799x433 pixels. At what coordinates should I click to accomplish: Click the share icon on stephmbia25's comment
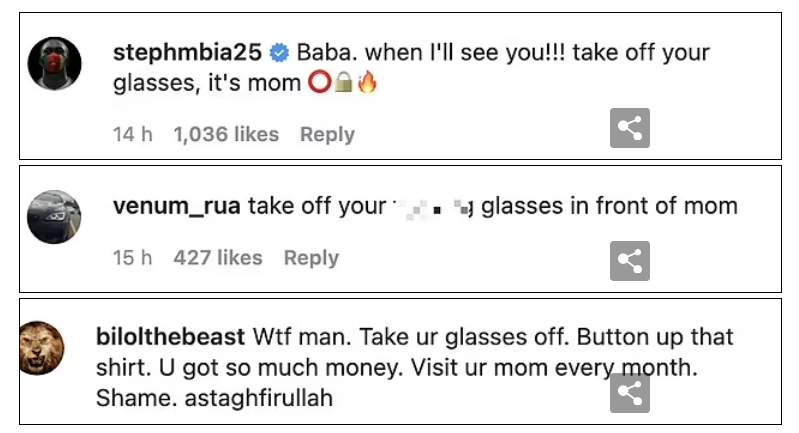coord(629,127)
